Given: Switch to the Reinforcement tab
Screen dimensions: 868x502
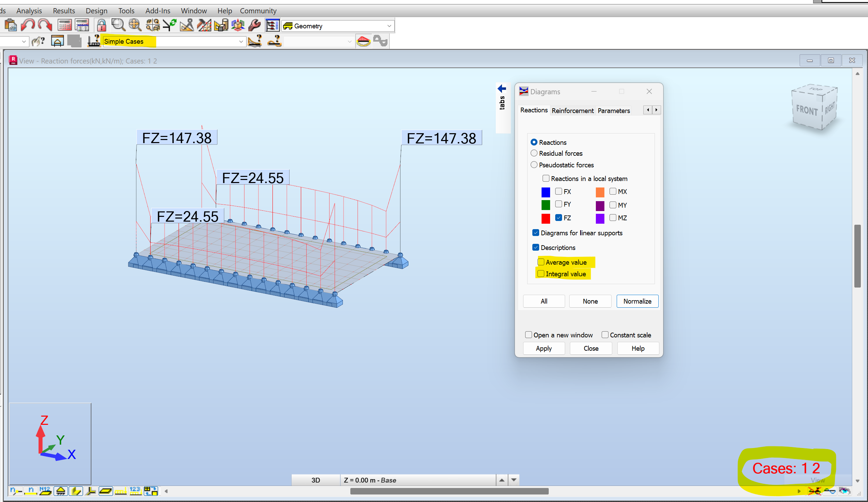Looking at the screenshot, I should click(572, 111).
